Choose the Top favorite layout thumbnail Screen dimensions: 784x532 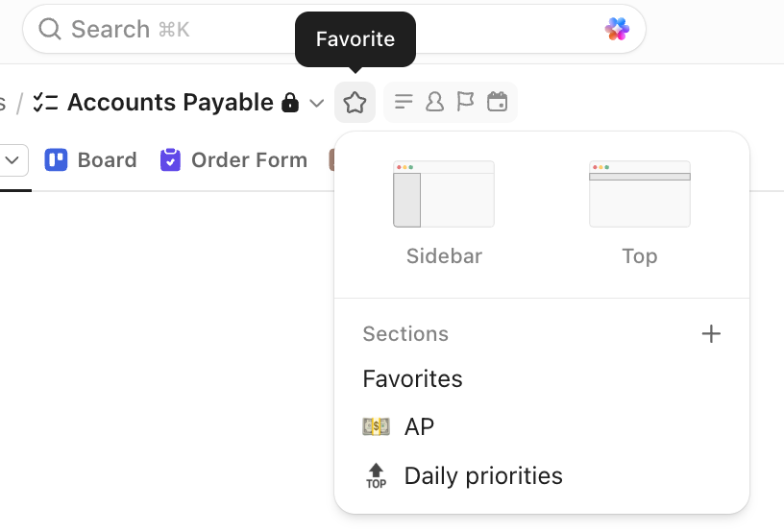tap(640, 195)
